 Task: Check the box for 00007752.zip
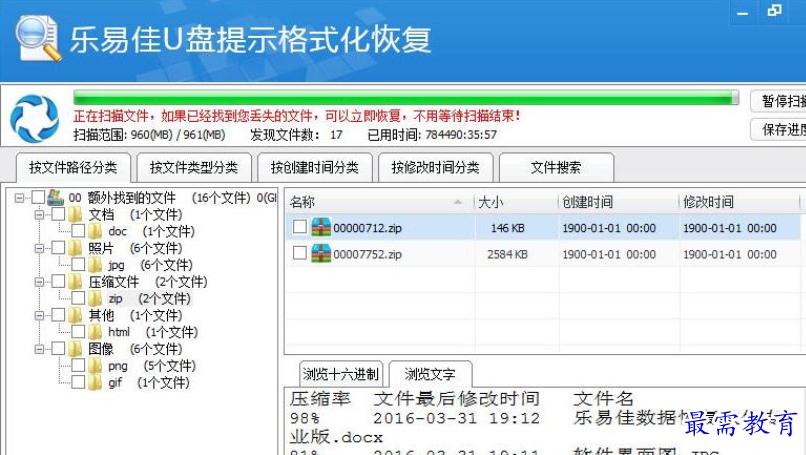(x=300, y=253)
